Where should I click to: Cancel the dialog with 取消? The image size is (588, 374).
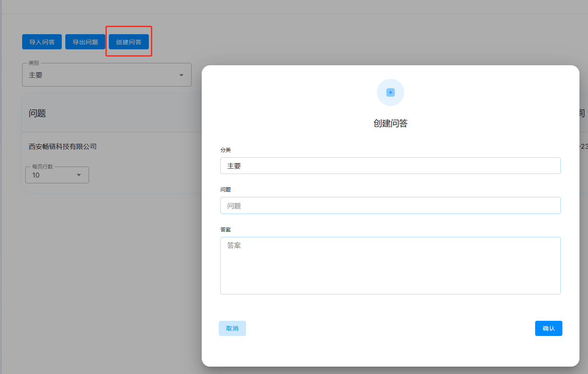coord(232,328)
